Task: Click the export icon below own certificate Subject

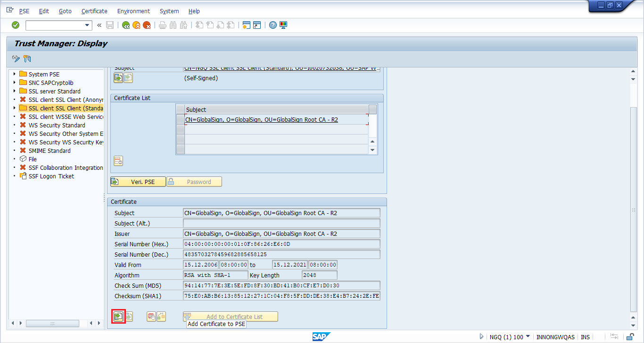Action: tap(128, 78)
